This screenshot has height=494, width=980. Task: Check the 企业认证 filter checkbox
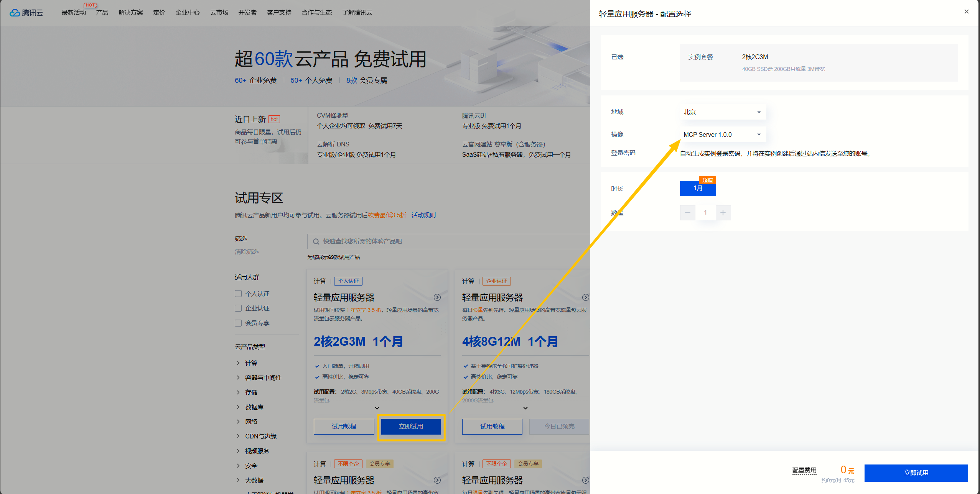(238, 308)
